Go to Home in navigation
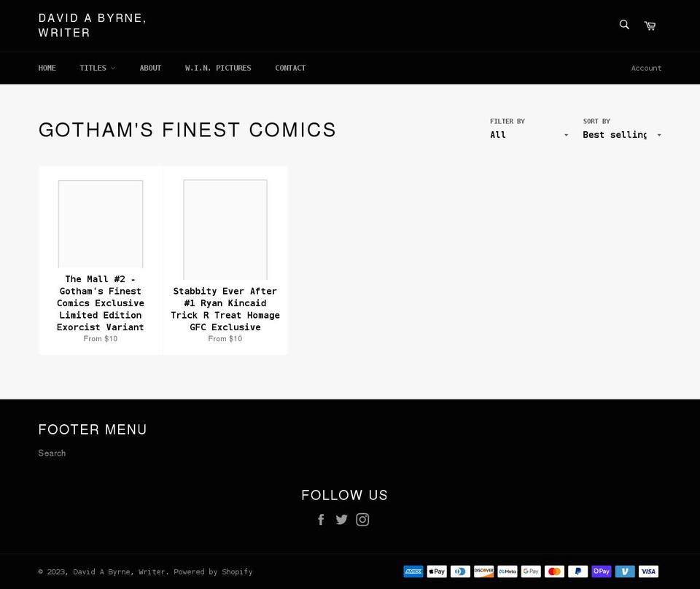 [47, 68]
